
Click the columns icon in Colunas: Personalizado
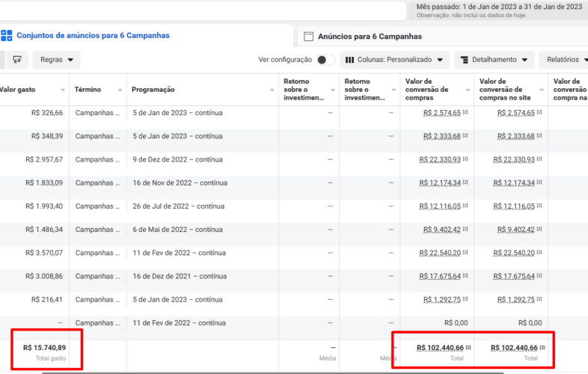point(349,60)
